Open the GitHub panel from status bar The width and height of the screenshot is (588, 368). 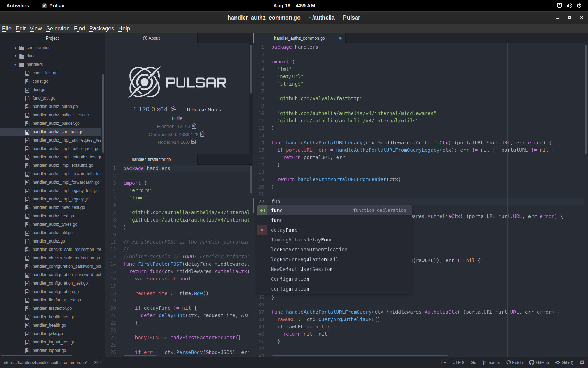[x=539, y=363]
